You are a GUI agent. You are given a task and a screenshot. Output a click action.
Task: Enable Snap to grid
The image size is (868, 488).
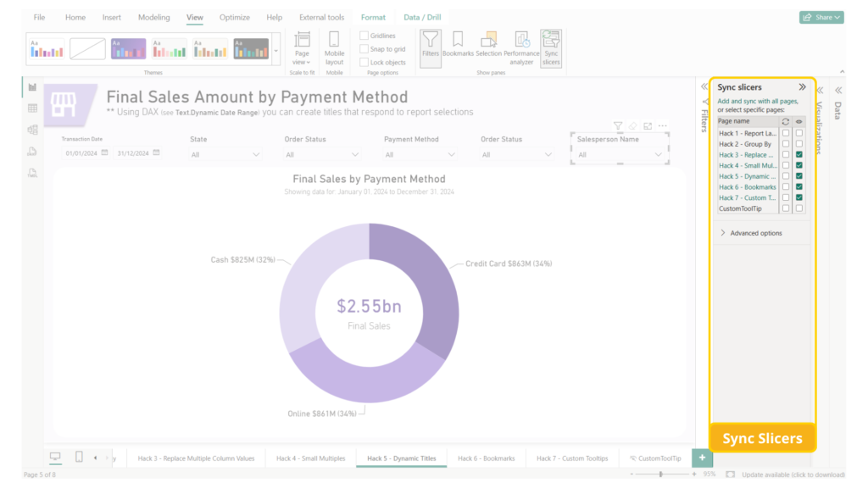pyautogui.click(x=364, y=48)
